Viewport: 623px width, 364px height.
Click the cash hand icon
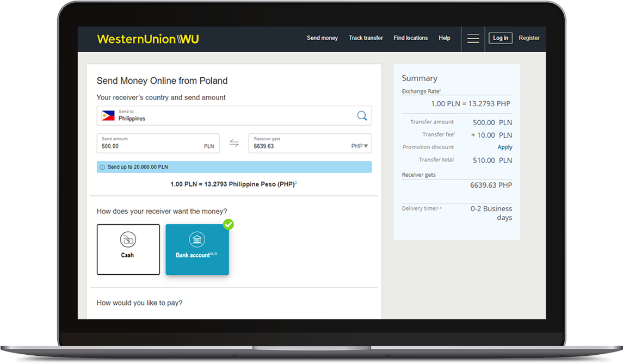click(x=128, y=239)
